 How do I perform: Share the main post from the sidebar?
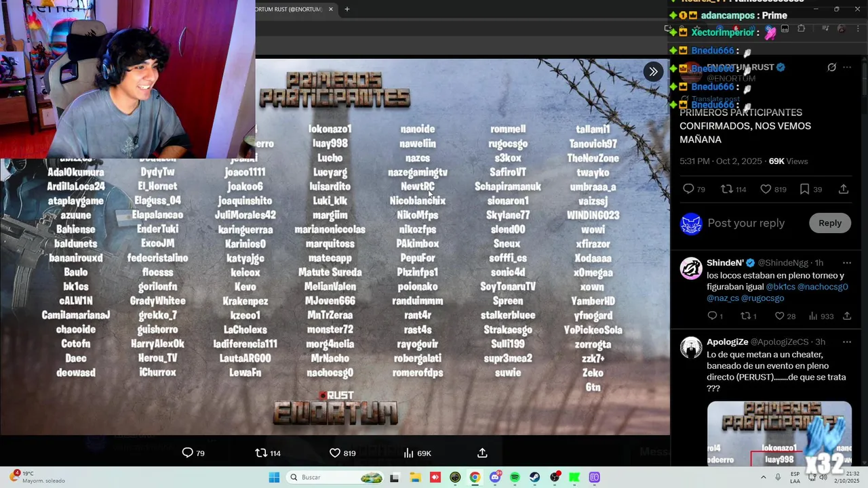tap(844, 189)
